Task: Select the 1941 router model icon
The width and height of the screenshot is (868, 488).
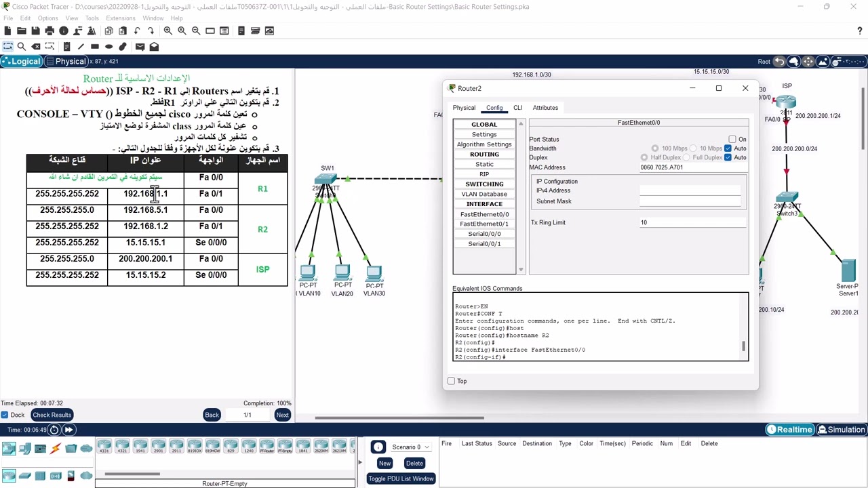Action: click(140, 447)
